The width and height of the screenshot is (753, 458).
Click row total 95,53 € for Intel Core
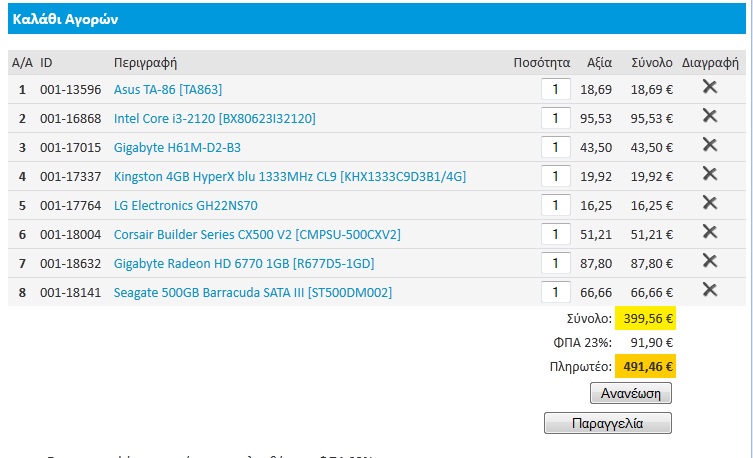(x=652, y=119)
